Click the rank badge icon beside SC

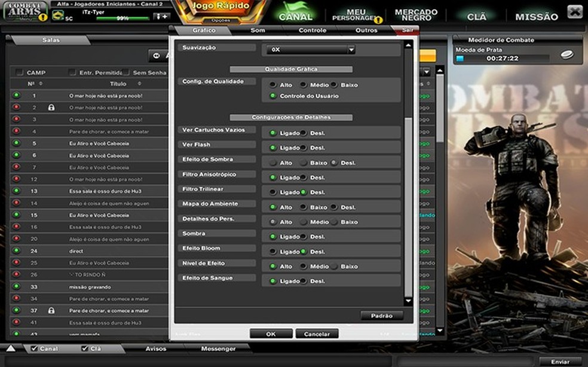pos(57,16)
